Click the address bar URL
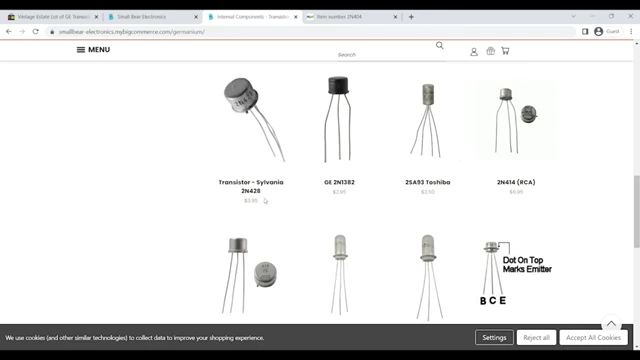The height and width of the screenshot is (360, 640). tap(131, 32)
